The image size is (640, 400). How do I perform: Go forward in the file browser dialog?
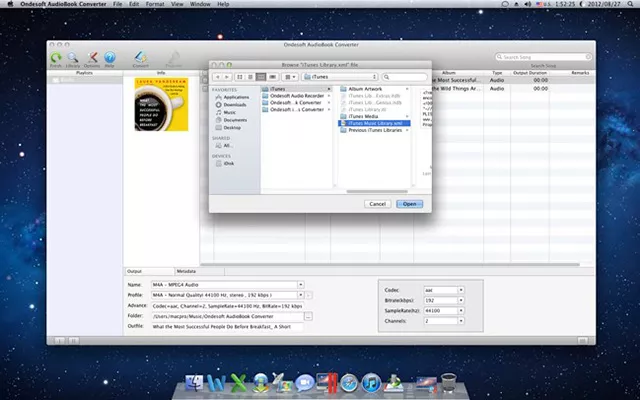click(227, 77)
